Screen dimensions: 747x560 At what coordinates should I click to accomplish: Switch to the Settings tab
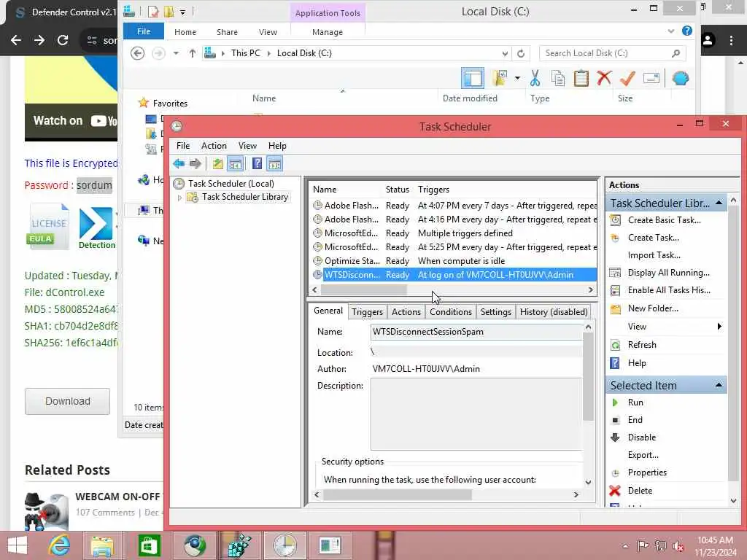495,312
